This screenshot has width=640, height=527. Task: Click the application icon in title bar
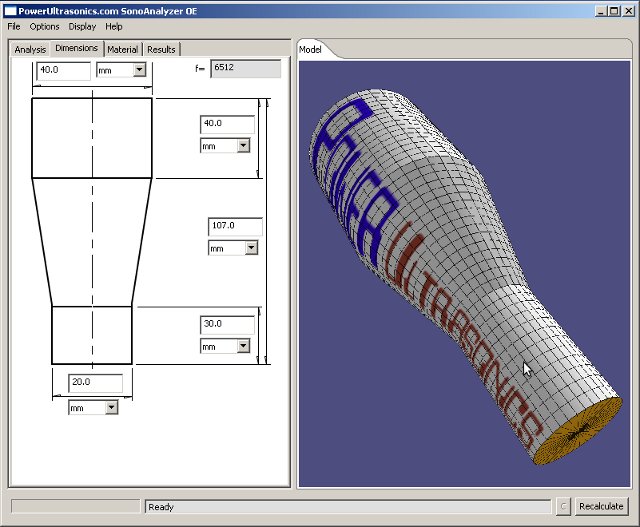[10, 11]
